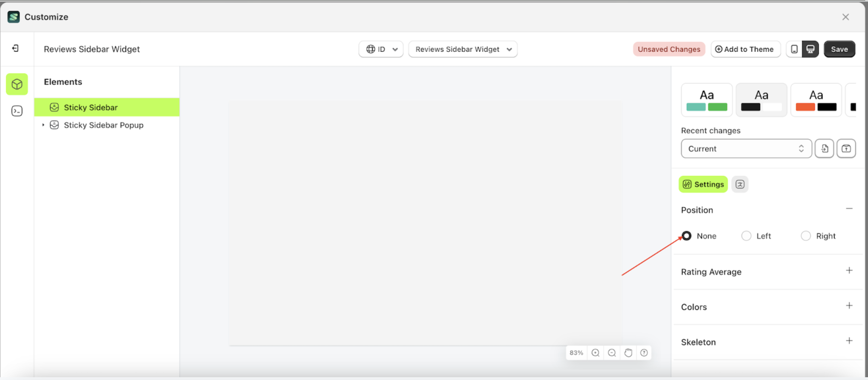Expand the Sticky Sidebar Popup tree item
Screen dimensions: 868x380
[43, 125]
